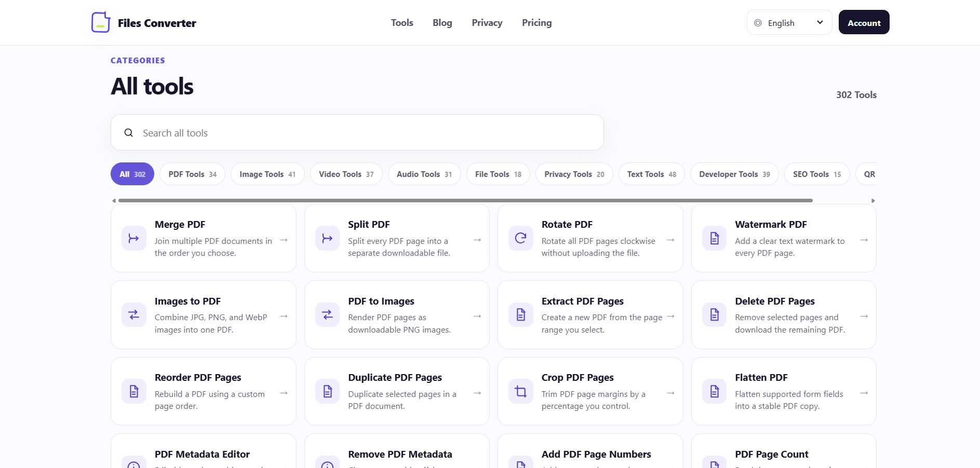Click the Watermark PDF document icon
980x468 pixels.
715,238
